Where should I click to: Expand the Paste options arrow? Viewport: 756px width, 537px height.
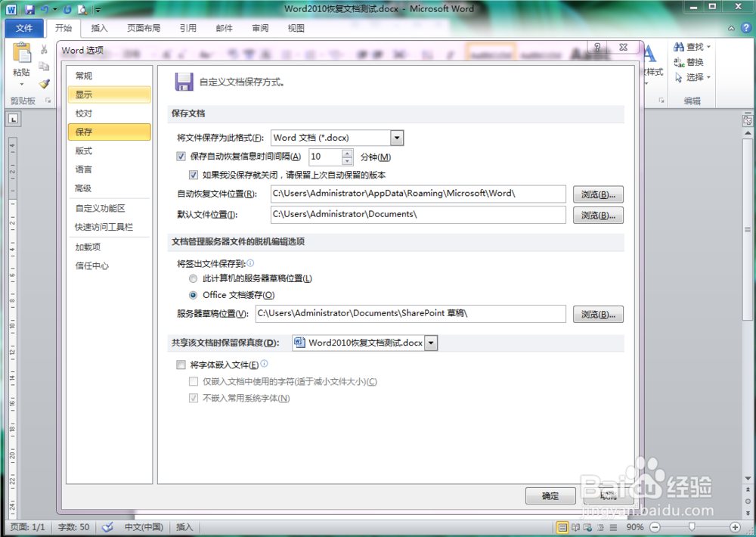coord(22,84)
